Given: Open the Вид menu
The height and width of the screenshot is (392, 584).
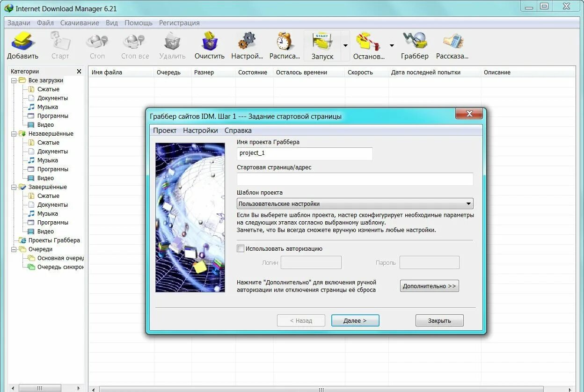Looking at the screenshot, I should coord(112,22).
